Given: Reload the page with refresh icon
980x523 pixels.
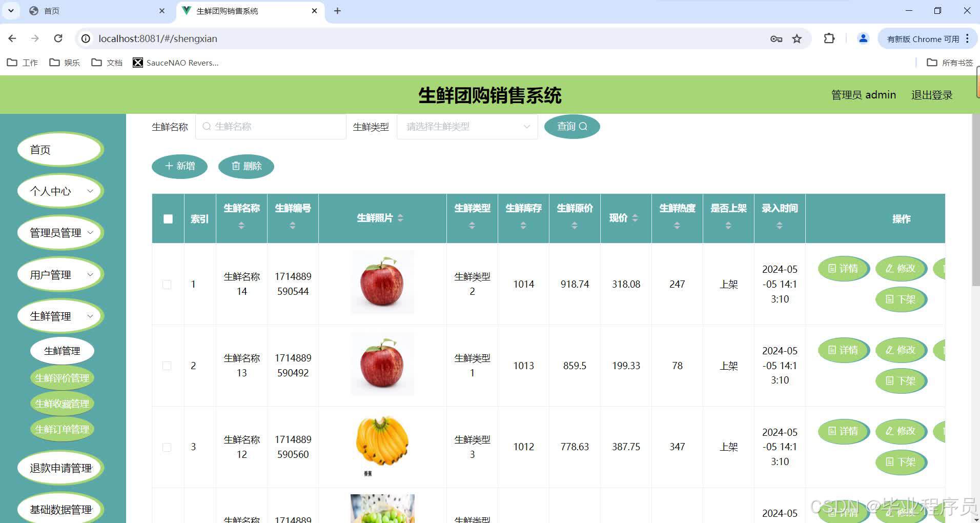Looking at the screenshot, I should tap(58, 38).
